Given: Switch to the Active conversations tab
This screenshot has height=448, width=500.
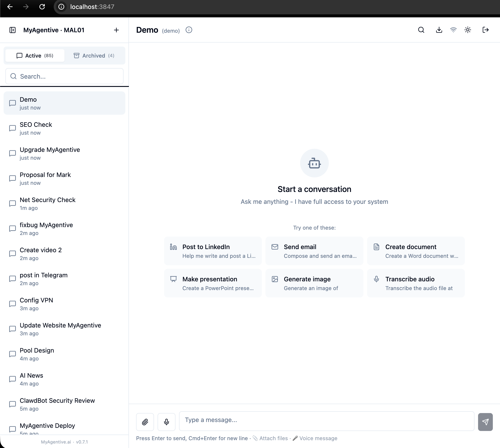Looking at the screenshot, I should coord(35,55).
